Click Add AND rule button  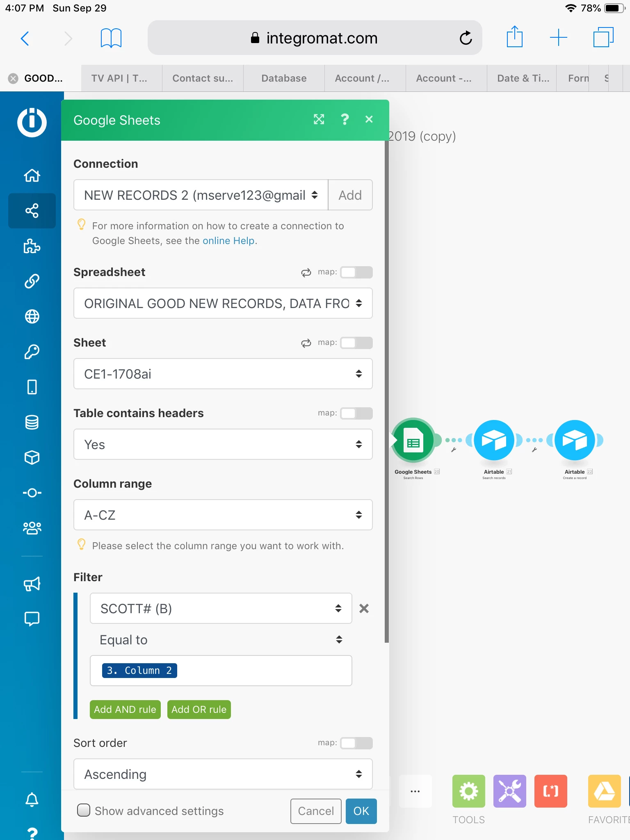(x=125, y=710)
